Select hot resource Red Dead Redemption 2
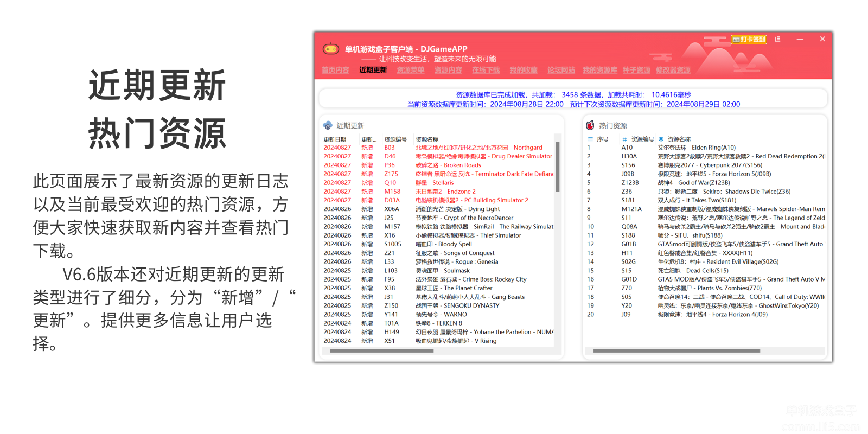This screenshot has height=434, width=868. tap(705, 156)
